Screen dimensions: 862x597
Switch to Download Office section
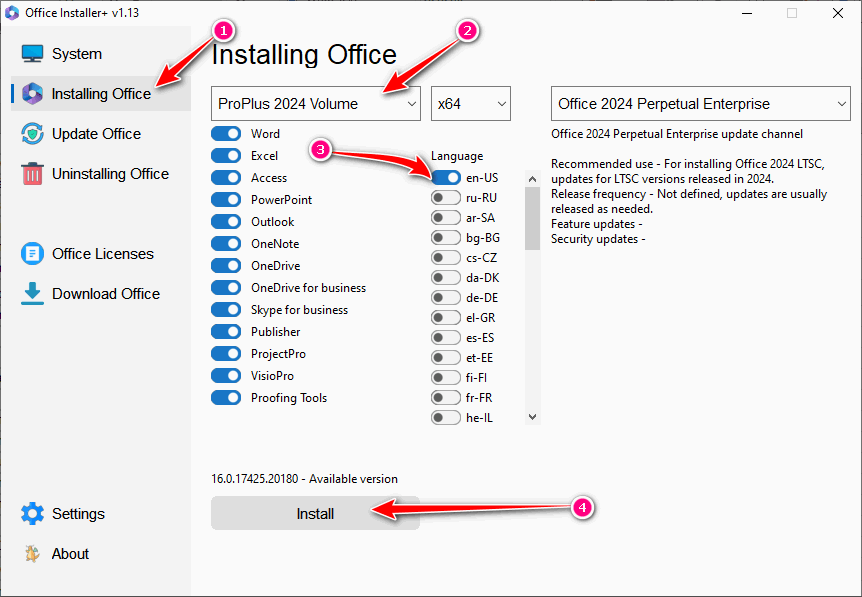click(106, 294)
